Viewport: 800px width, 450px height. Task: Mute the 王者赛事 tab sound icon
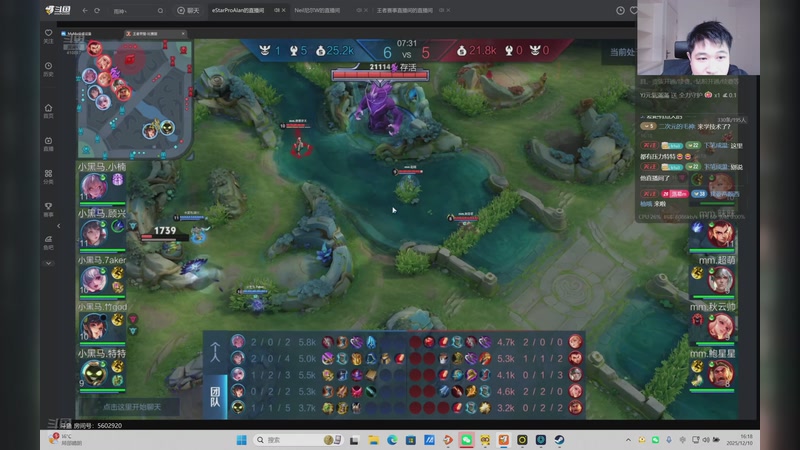pyautogui.click(x=442, y=10)
